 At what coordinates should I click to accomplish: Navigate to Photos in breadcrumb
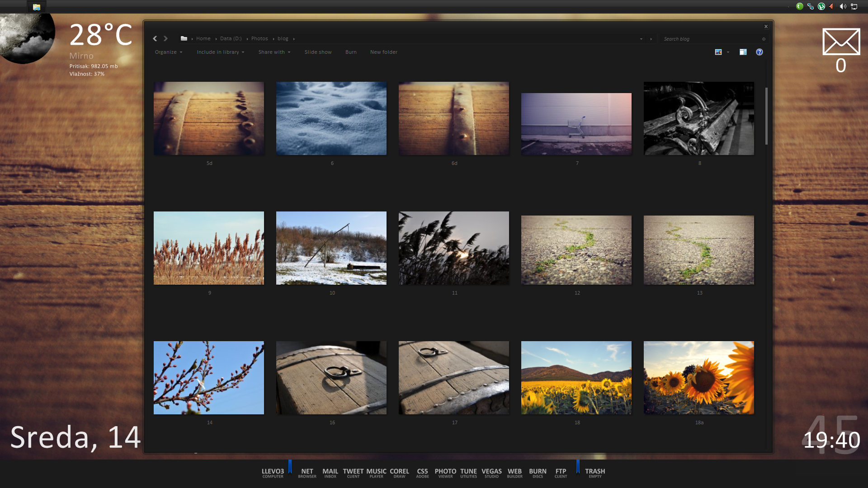259,38
